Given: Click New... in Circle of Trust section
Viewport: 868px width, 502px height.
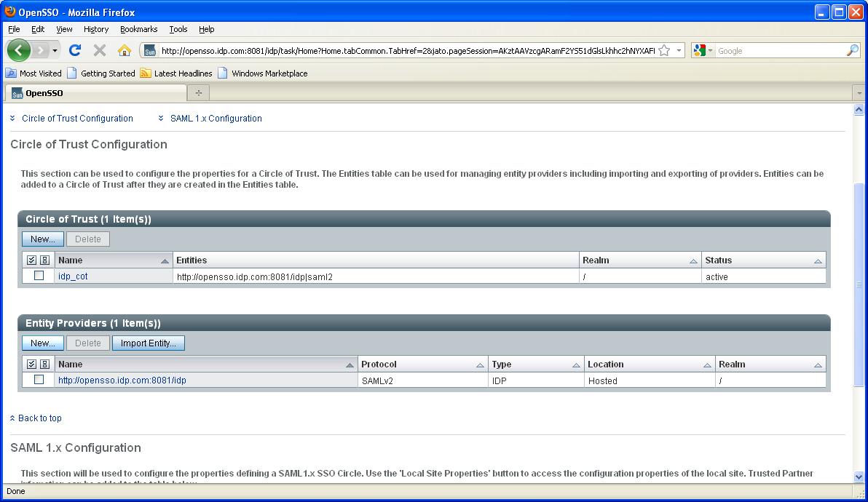Looking at the screenshot, I should point(43,239).
